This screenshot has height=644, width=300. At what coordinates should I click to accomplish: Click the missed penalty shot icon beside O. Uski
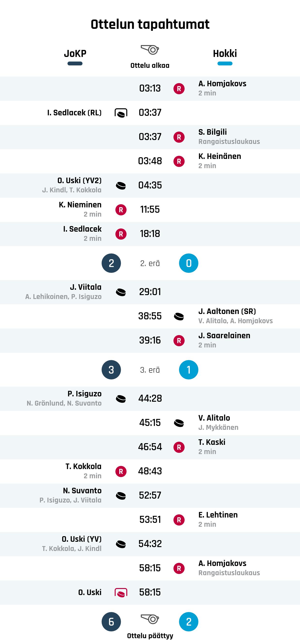[121, 592]
